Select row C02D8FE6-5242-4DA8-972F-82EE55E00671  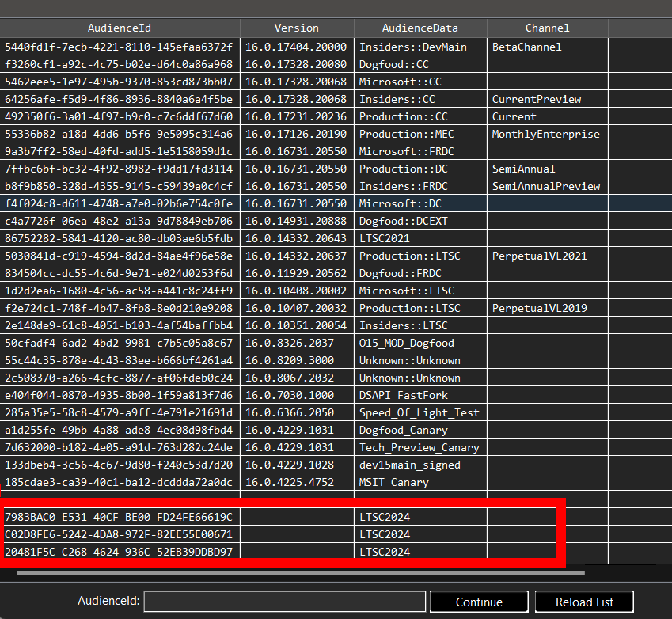[x=336, y=534]
